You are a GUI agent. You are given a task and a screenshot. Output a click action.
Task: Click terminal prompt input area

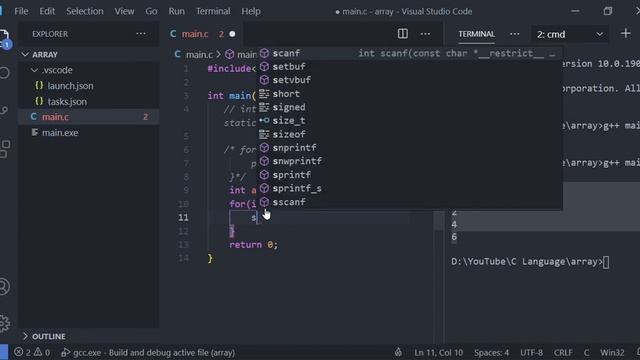tap(606, 262)
